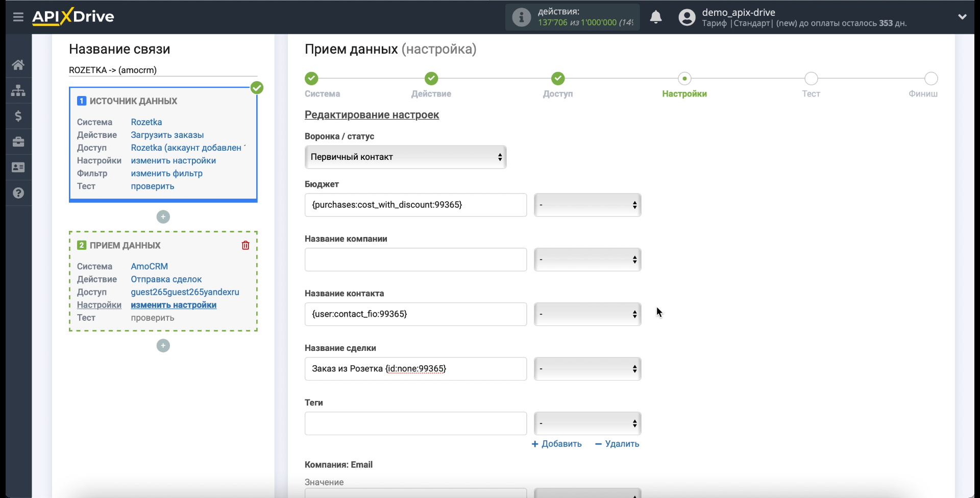Screen dimensions: 980x498
Task: Open the hamburger menu icon
Action: click(18, 17)
